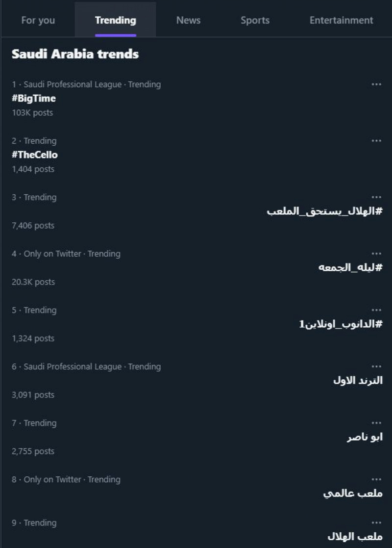Open more options for the #TheCello trend
Screen dimensions: 392x548
point(376,140)
